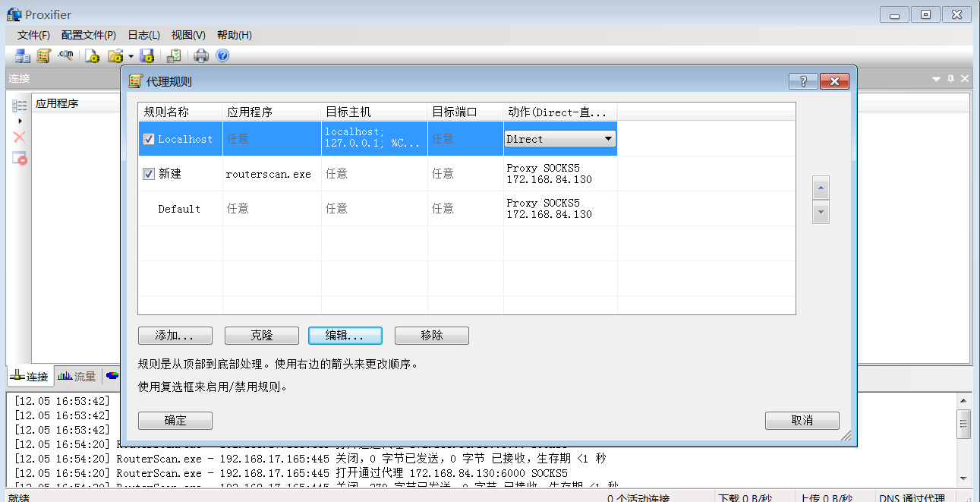Click first [12.05 16:53:42] log entry
The image size is (980, 502).
pos(62,401)
